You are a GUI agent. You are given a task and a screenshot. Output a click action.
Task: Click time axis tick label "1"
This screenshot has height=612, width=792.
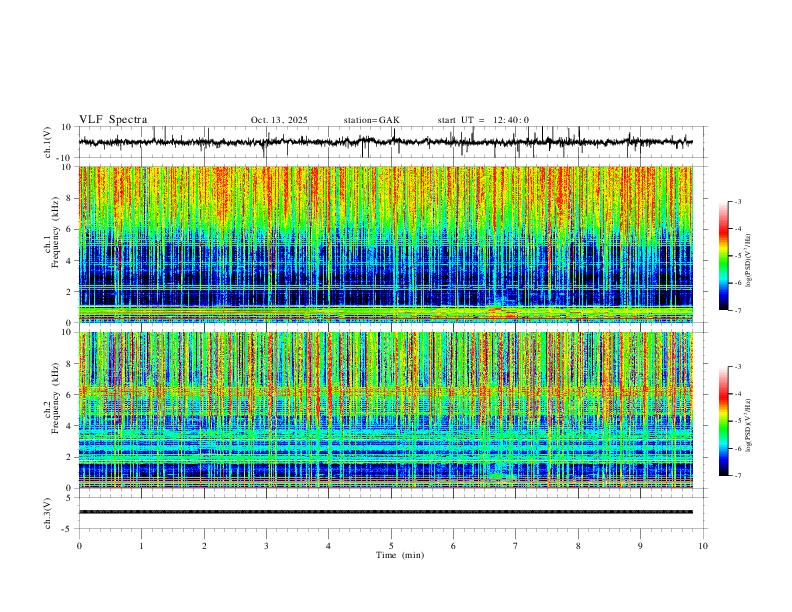(142, 546)
